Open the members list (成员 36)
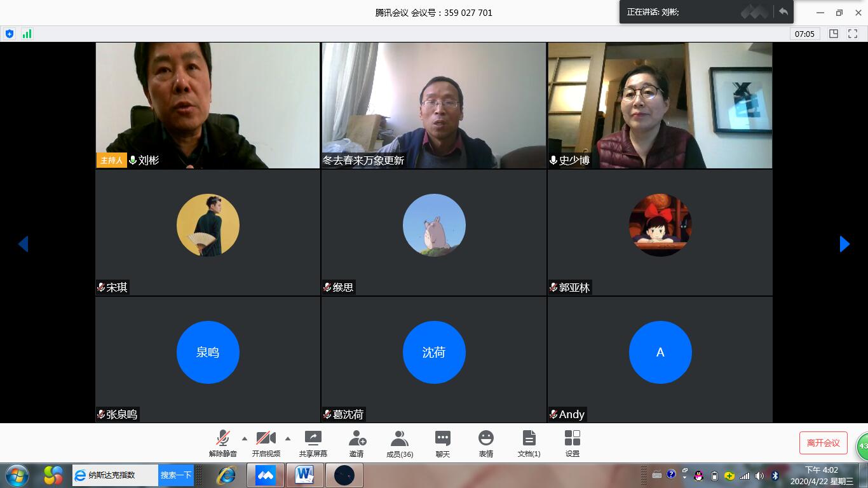 (399, 443)
